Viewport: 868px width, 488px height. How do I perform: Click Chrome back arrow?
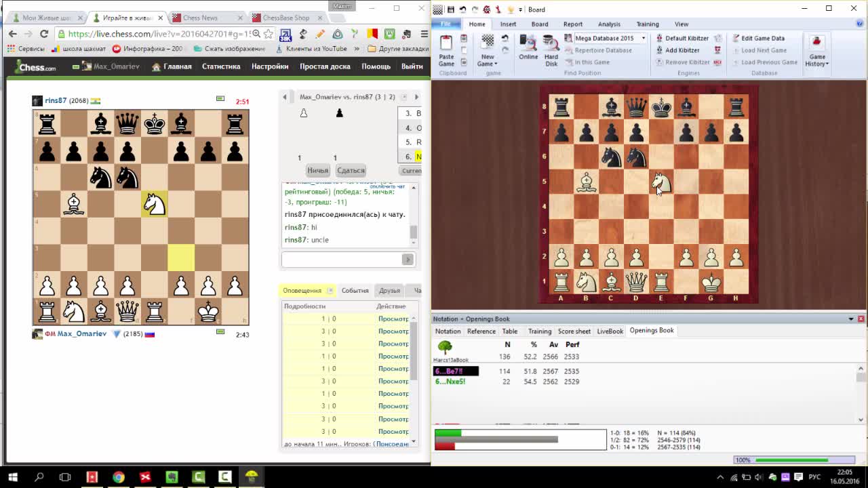[x=13, y=33]
